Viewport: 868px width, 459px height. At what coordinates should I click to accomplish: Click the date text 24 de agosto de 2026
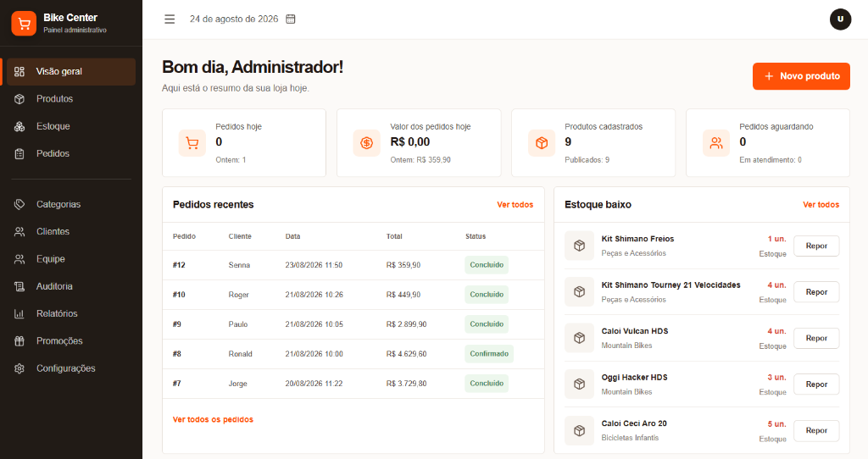coord(234,19)
